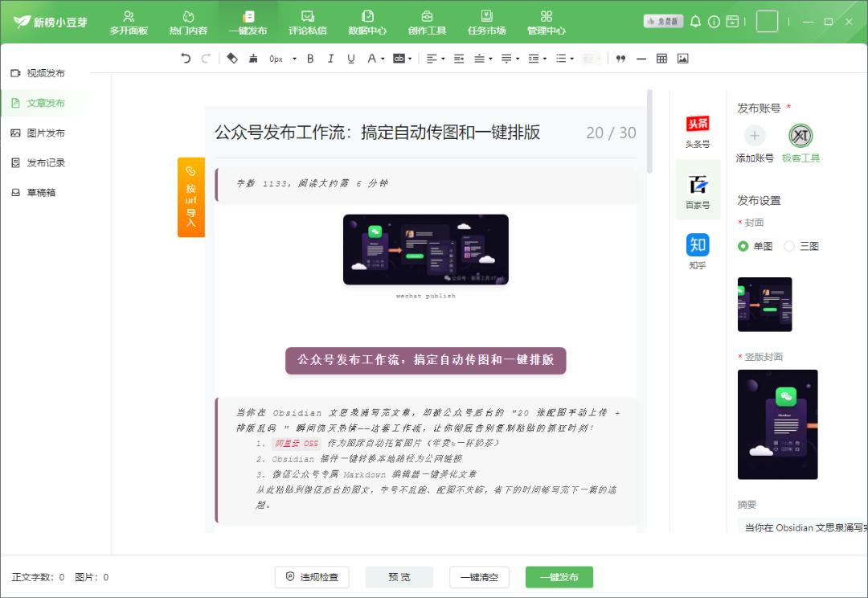This screenshot has height=598, width=868.
Task: Toggle the 极客工具 publishing account
Action: click(800, 135)
